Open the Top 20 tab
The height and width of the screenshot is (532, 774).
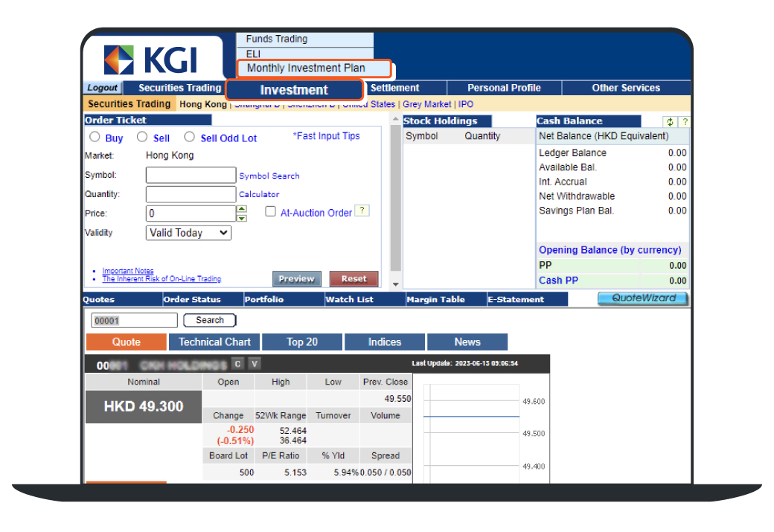[301, 342]
